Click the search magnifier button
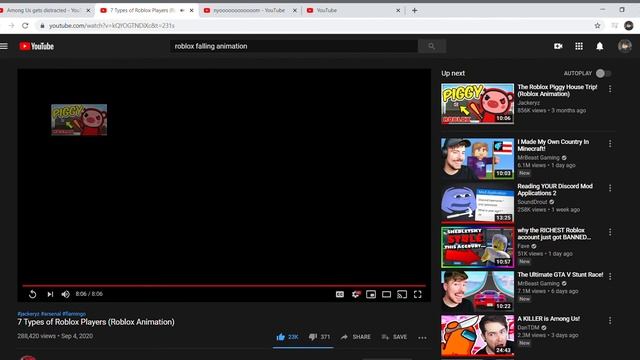 [431, 46]
